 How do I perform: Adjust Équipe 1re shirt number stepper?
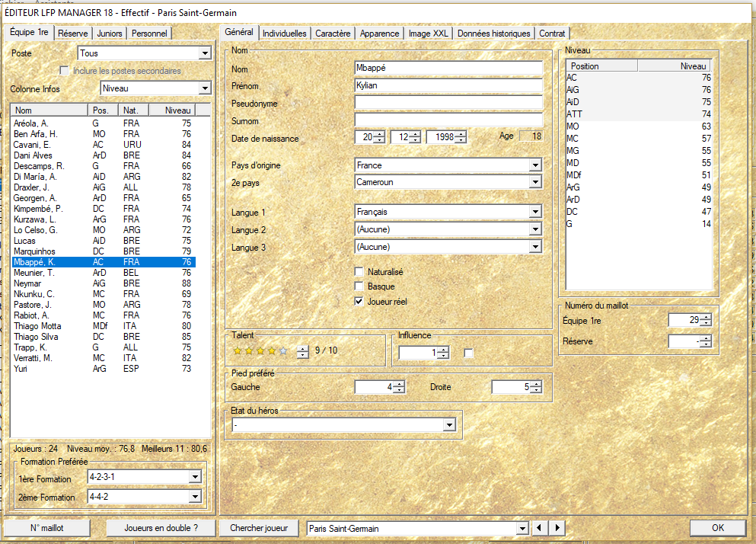click(x=706, y=319)
